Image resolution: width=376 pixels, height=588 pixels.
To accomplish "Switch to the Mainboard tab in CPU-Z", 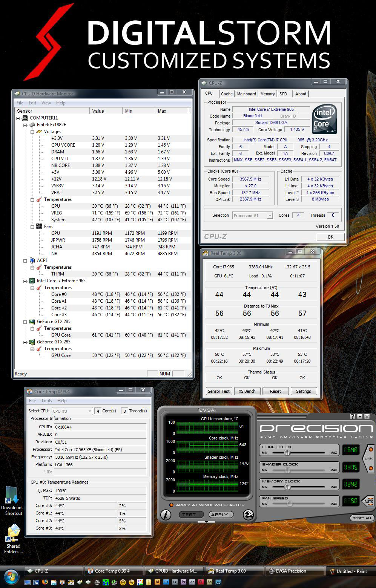I will click(247, 94).
